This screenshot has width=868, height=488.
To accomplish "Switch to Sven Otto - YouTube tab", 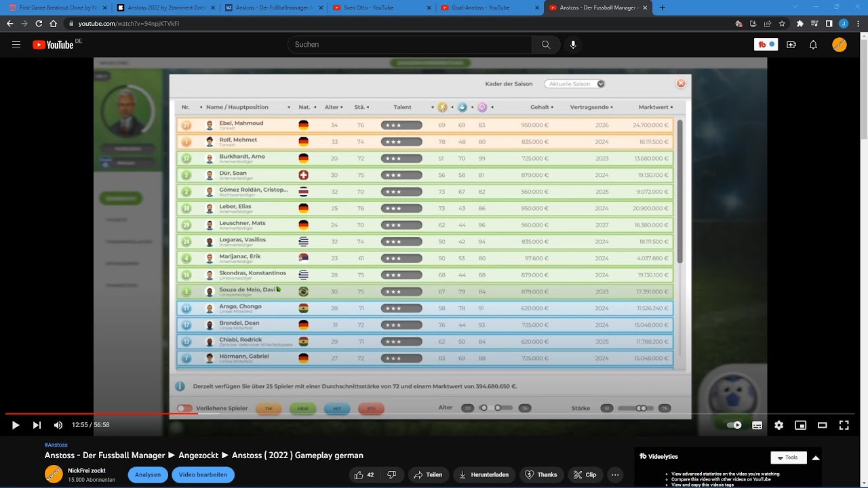I will click(x=380, y=7).
